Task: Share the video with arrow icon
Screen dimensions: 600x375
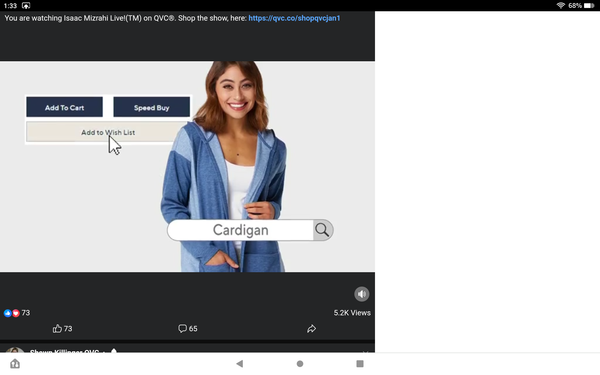Action: point(311,328)
